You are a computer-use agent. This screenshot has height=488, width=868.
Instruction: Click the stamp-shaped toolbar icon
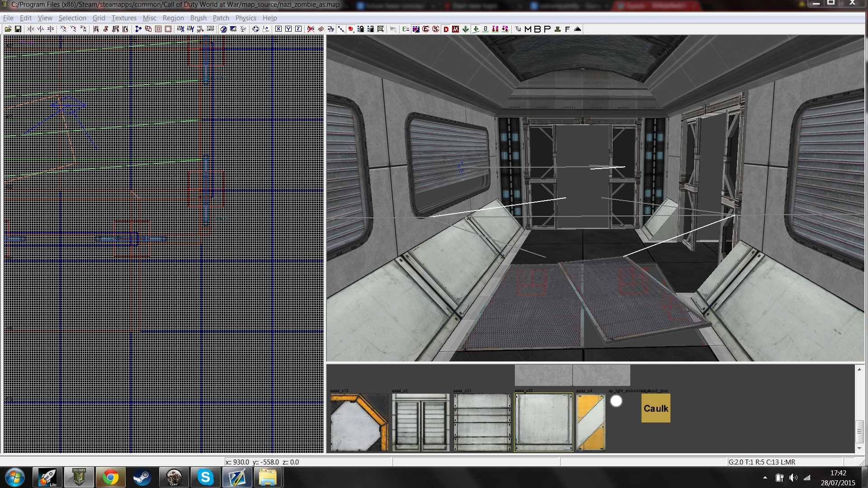[557, 29]
